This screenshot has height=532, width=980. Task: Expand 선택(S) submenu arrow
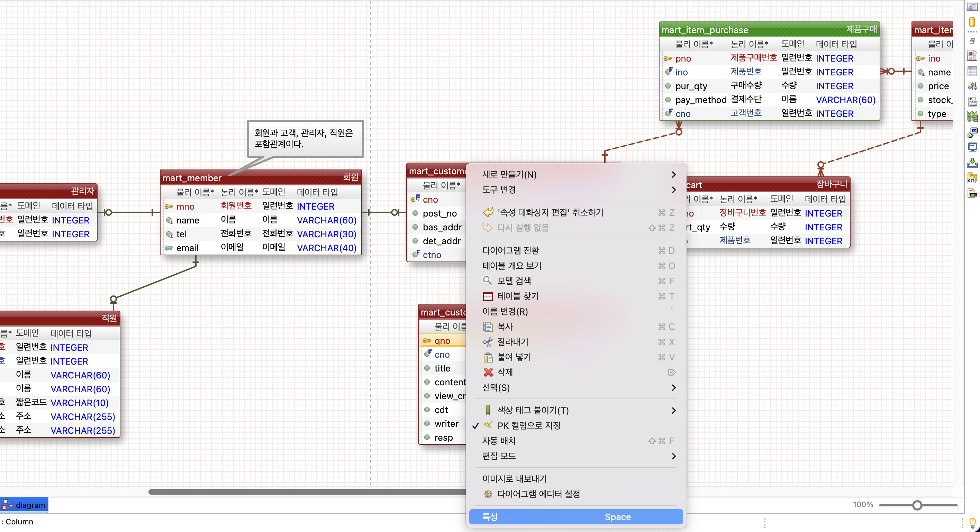pos(673,387)
